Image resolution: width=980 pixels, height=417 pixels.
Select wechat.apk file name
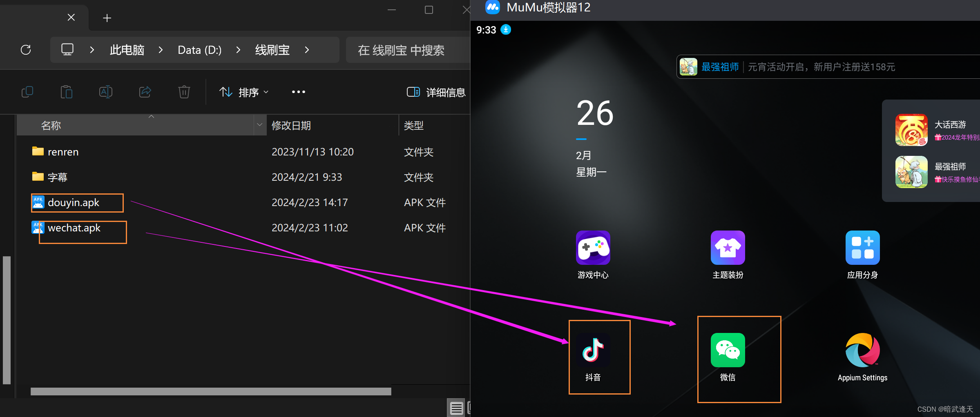click(x=74, y=228)
